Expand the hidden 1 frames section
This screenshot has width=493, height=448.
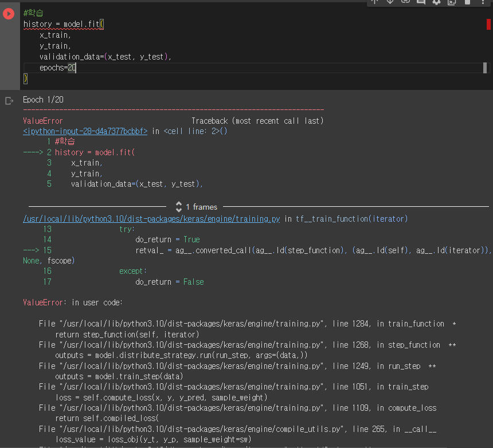pos(196,207)
